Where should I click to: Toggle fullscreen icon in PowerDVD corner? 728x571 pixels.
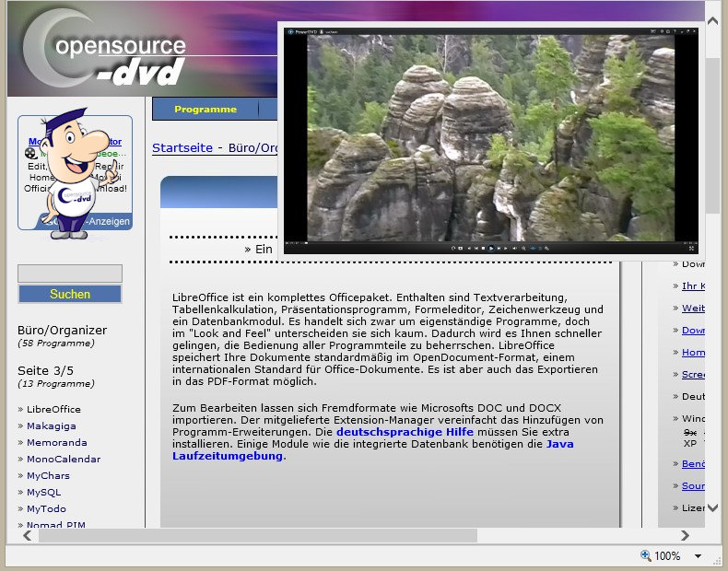(x=691, y=248)
